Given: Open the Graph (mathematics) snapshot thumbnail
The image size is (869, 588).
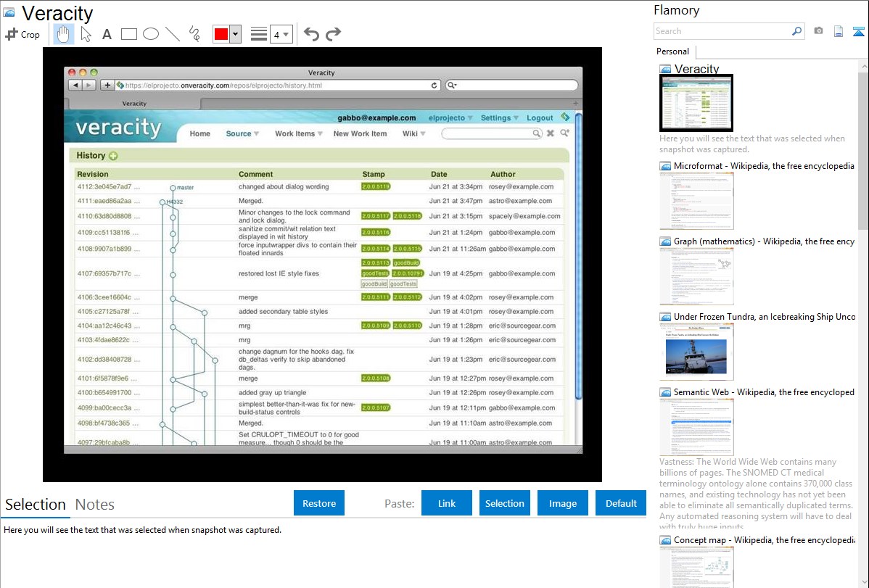Looking at the screenshot, I should pos(696,276).
